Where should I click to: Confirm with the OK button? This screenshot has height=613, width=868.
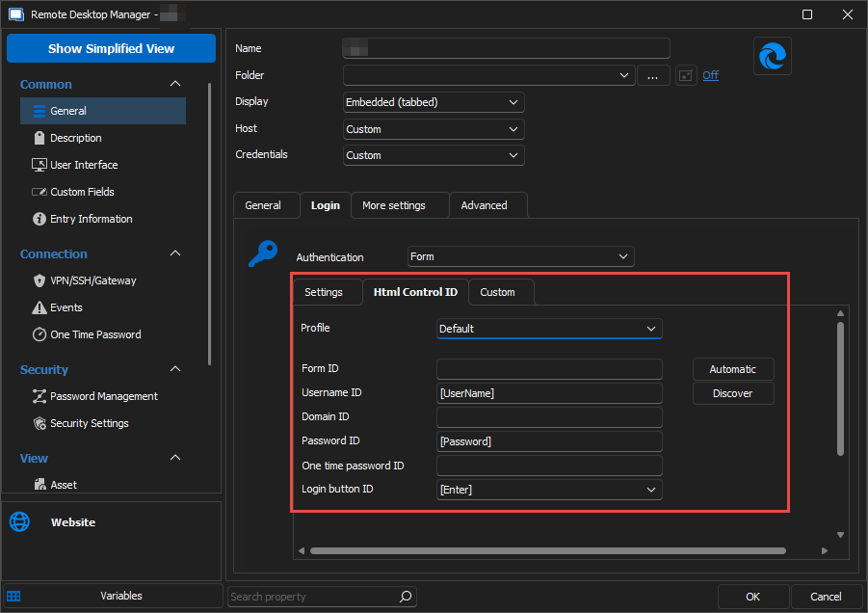[752, 597]
